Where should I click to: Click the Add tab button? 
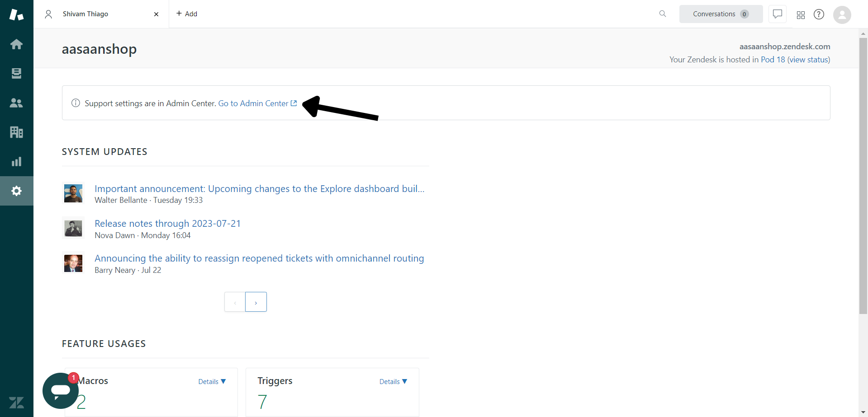click(x=187, y=14)
